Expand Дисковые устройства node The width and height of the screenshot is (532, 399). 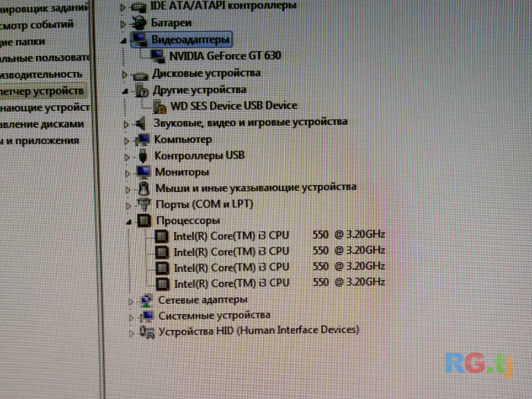pyautogui.click(x=124, y=74)
